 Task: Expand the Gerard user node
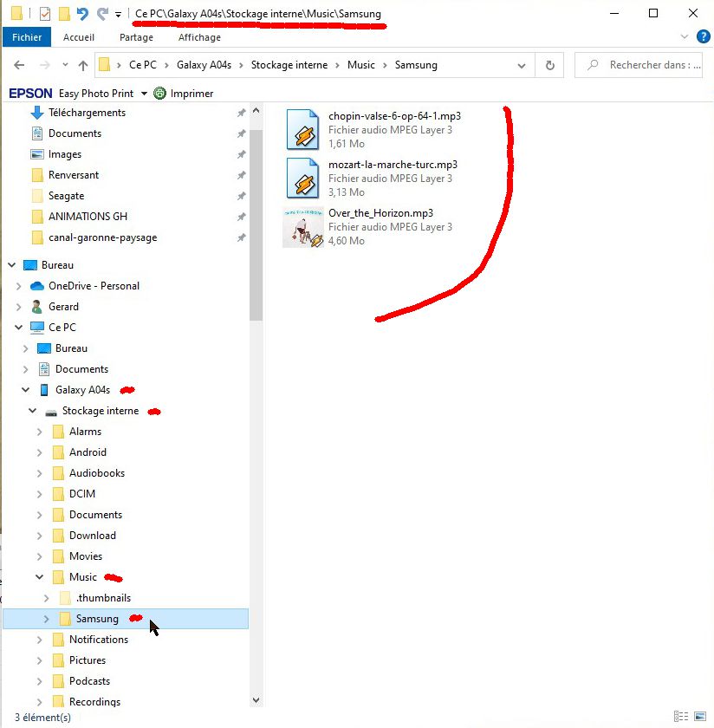[x=18, y=307]
